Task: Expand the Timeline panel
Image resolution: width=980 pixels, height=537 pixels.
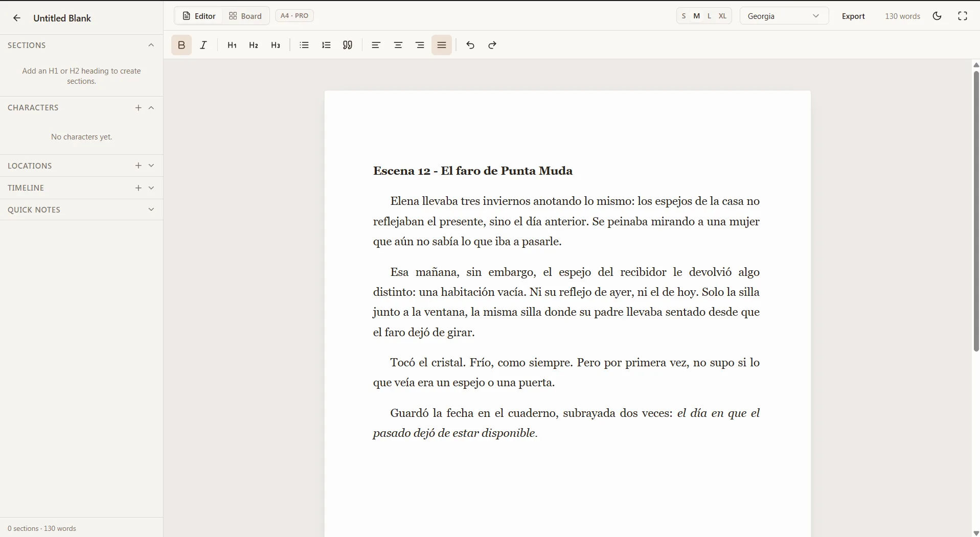Action: coord(151,188)
